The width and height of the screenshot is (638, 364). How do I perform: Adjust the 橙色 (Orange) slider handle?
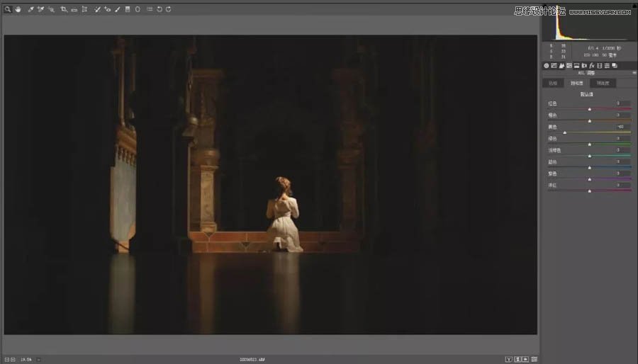tap(590, 121)
